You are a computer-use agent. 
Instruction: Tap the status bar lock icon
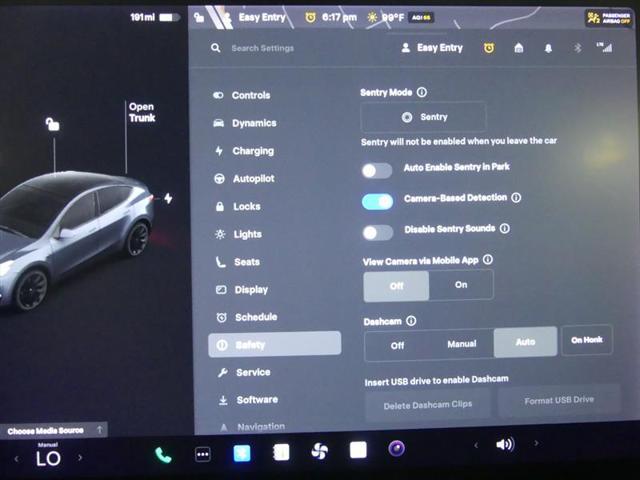(199, 18)
